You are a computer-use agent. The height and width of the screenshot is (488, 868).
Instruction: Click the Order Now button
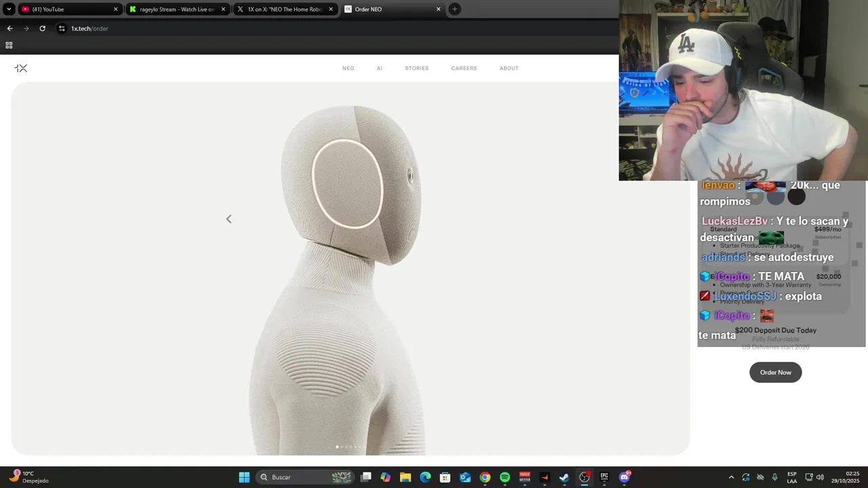tap(775, 372)
